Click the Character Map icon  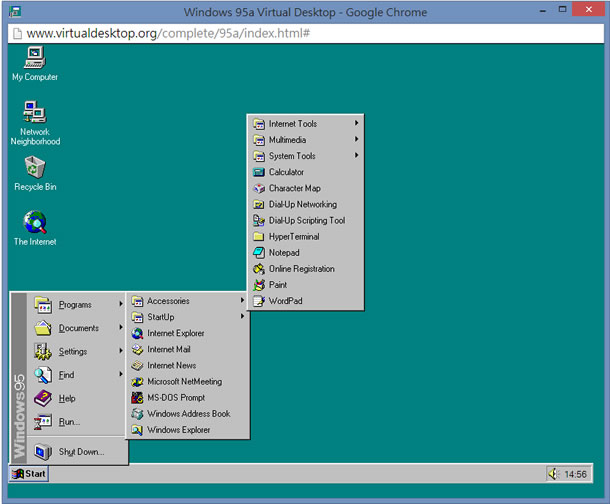[x=259, y=188]
